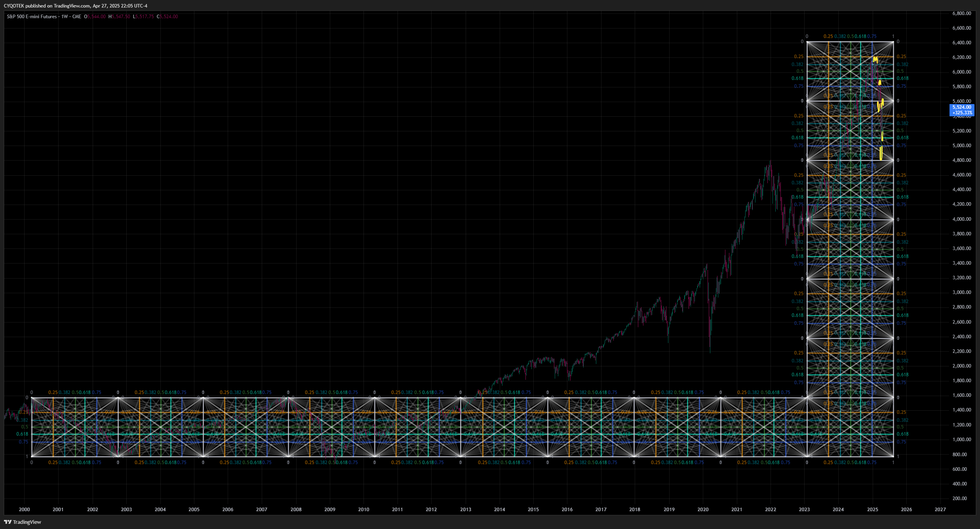
Task: Click the CYQOTEK published on TradingView.com header
Action: 76,6
